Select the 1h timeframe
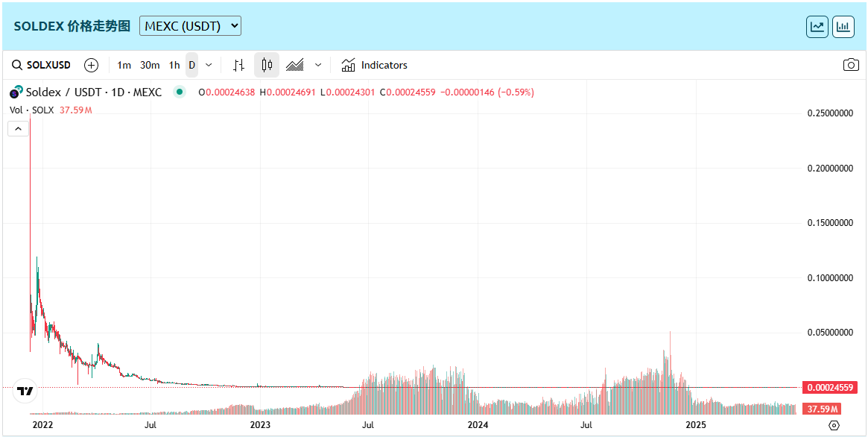 click(174, 65)
